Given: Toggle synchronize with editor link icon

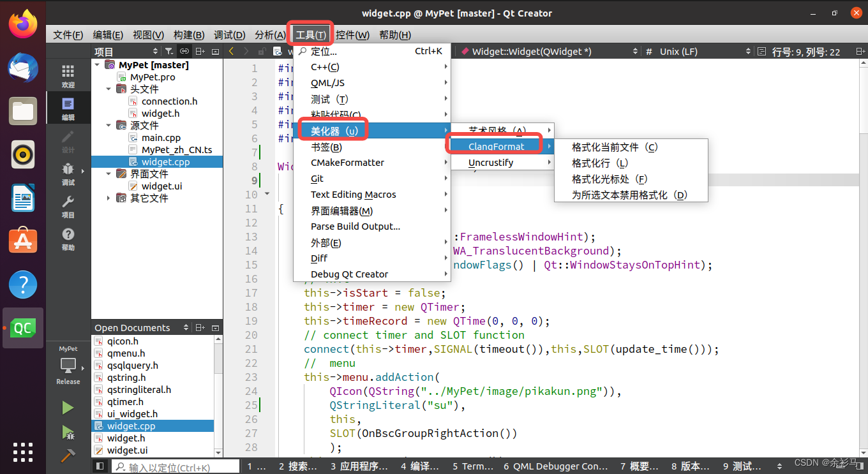Looking at the screenshot, I should pyautogui.click(x=184, y=52).
